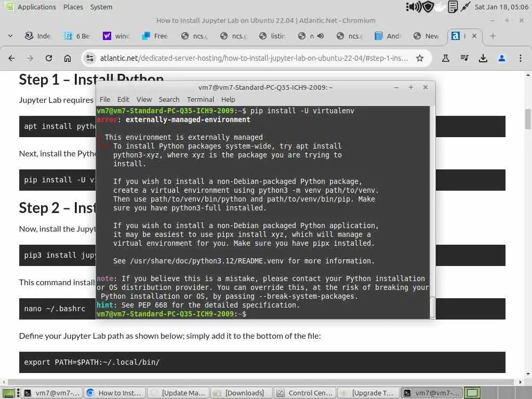Switch to the 'And' tab
The width and height of the screenshot is (532, 399).
pos(388,36)
